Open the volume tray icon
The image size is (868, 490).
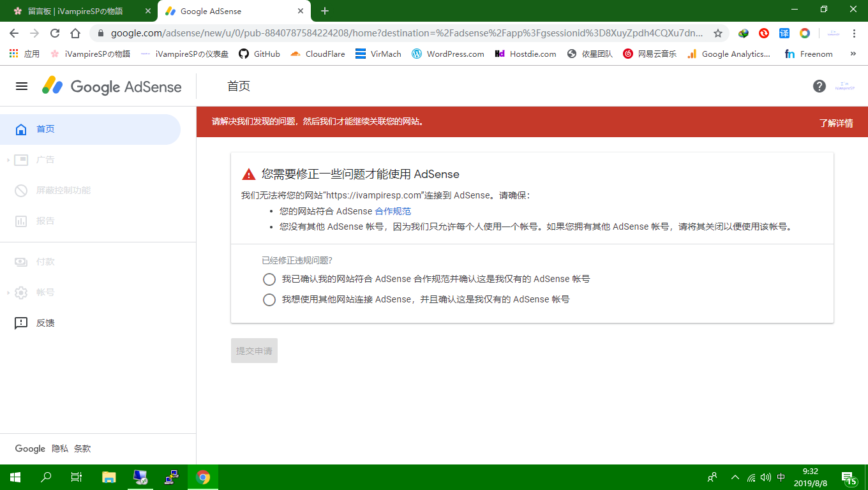click(x=766, y=477)
